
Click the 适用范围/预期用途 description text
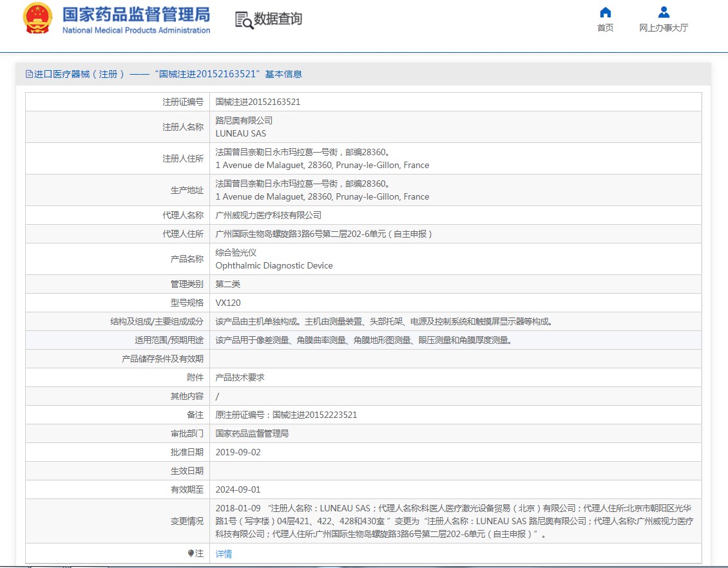[363, 340]
